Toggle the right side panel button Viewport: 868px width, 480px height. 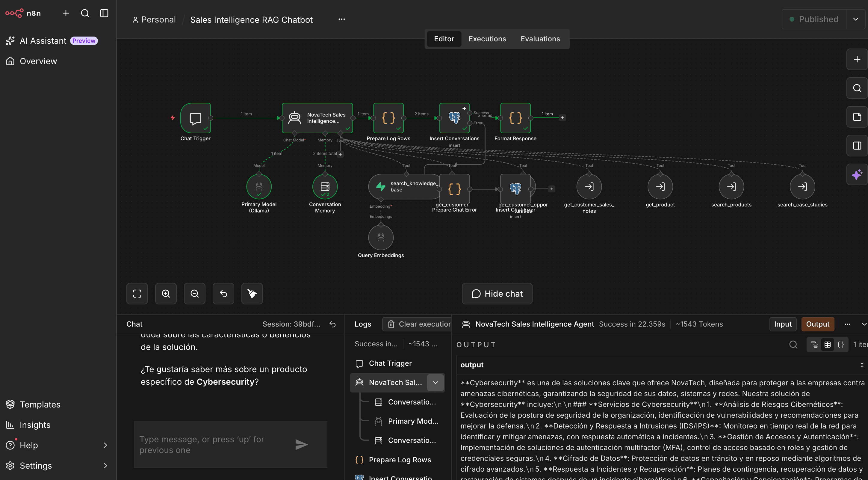tap(857, 146)
